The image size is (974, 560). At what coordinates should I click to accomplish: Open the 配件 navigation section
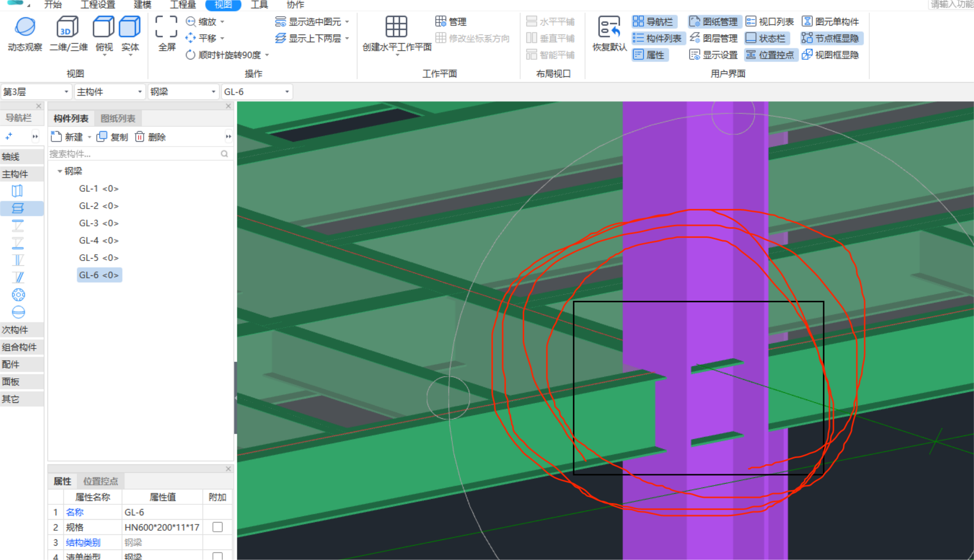point(22,364)
